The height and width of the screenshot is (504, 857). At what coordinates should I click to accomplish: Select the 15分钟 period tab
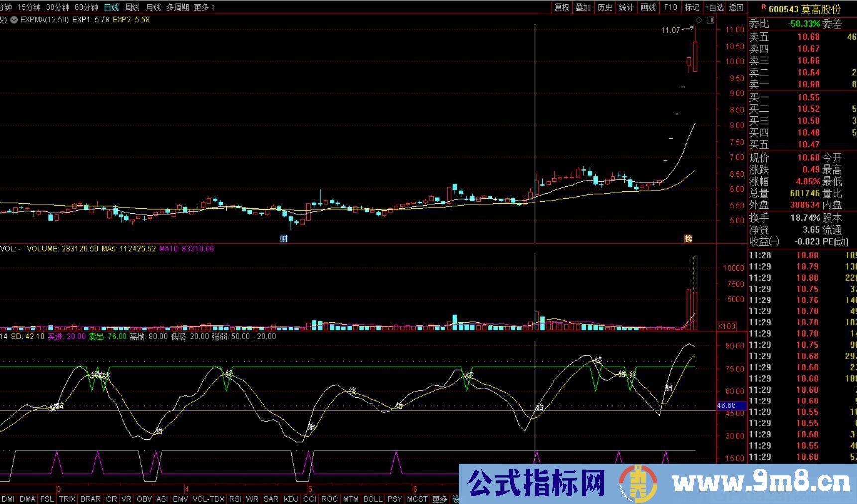[x=28, y=7]
